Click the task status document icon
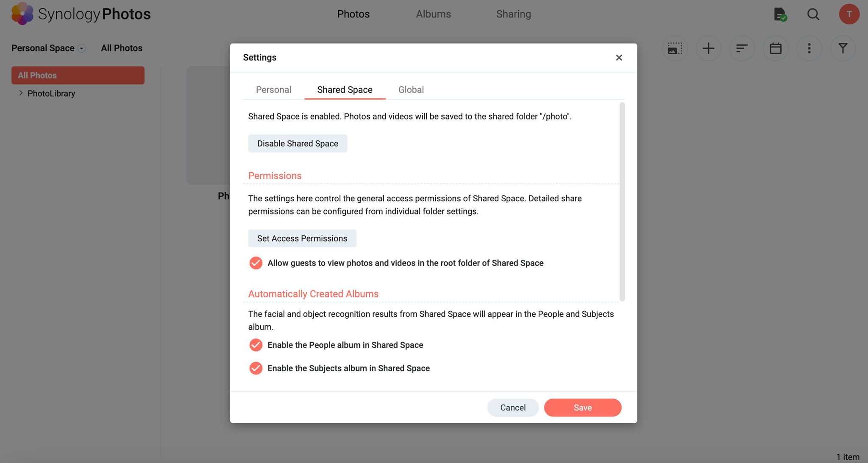 point(779,14)
